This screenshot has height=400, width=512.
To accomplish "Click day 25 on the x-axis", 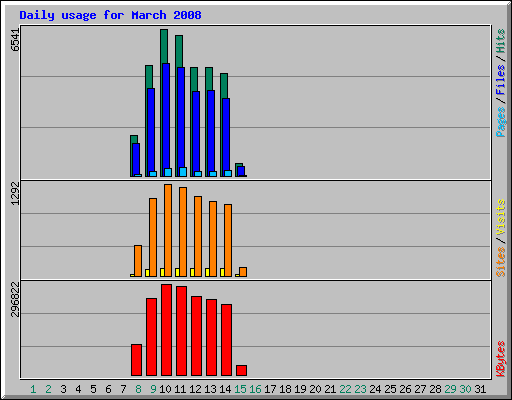I will click(390, 389).
